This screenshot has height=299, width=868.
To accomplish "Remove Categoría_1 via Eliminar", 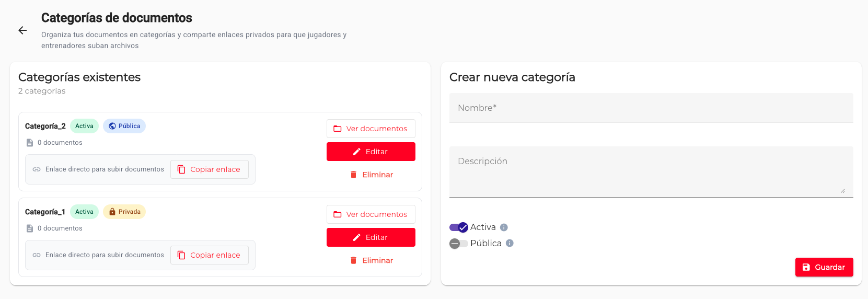I will 371,260.
